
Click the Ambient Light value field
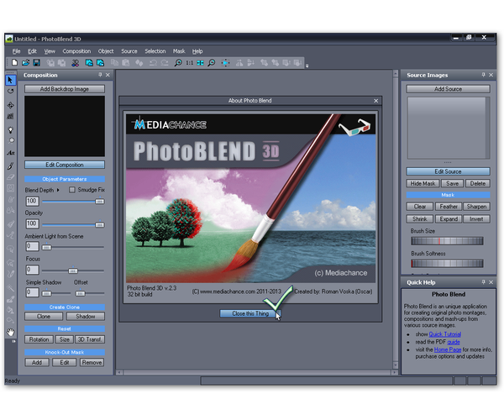click(32, 246)
